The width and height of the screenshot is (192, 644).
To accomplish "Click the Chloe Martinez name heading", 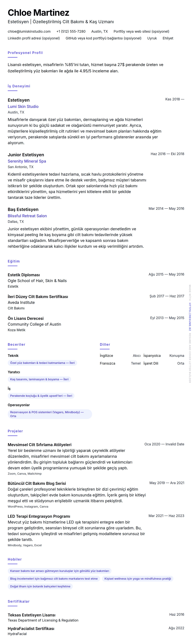I will pos(38,13).
